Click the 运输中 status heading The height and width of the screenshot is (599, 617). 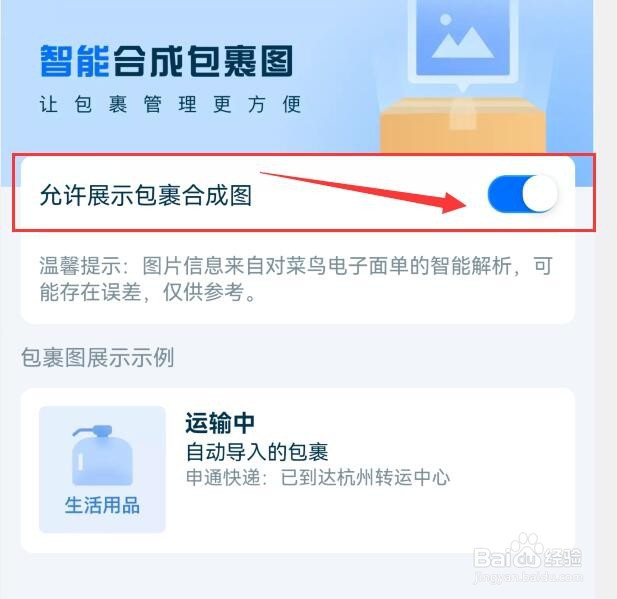click(x=220, y=423)
